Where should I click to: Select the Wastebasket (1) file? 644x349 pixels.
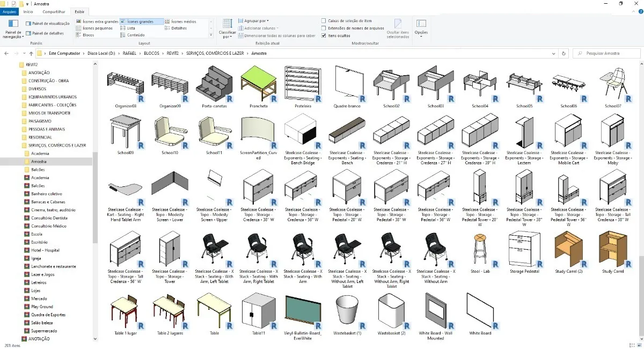click(x=347, y=315)
